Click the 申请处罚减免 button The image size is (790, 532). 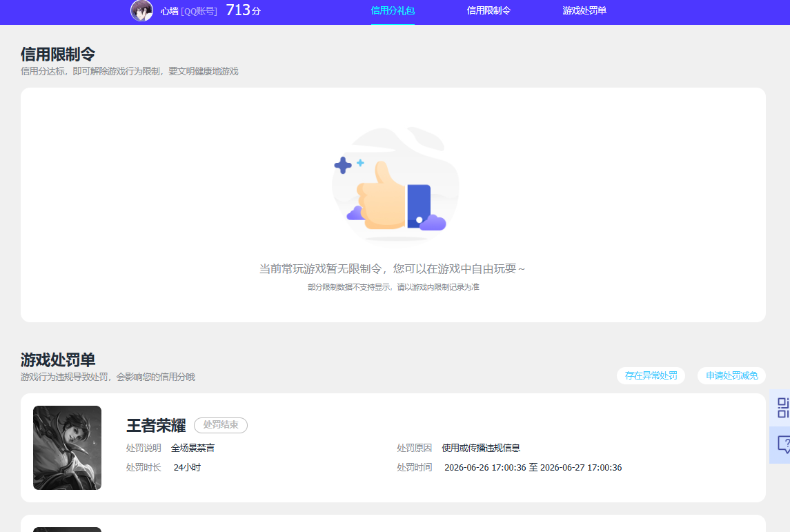pyautogui.click(x=731, y=376)
